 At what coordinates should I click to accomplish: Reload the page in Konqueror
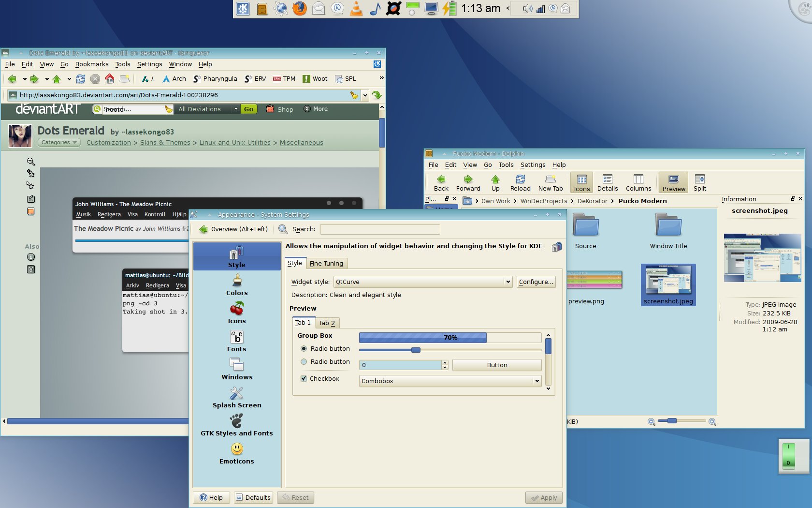pyautogui.click(x=81, y=79)
